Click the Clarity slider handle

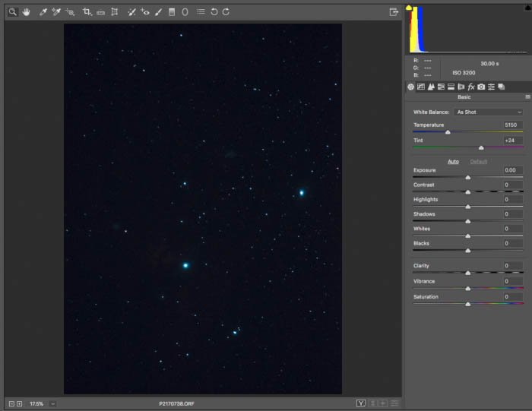coord(468,273)
